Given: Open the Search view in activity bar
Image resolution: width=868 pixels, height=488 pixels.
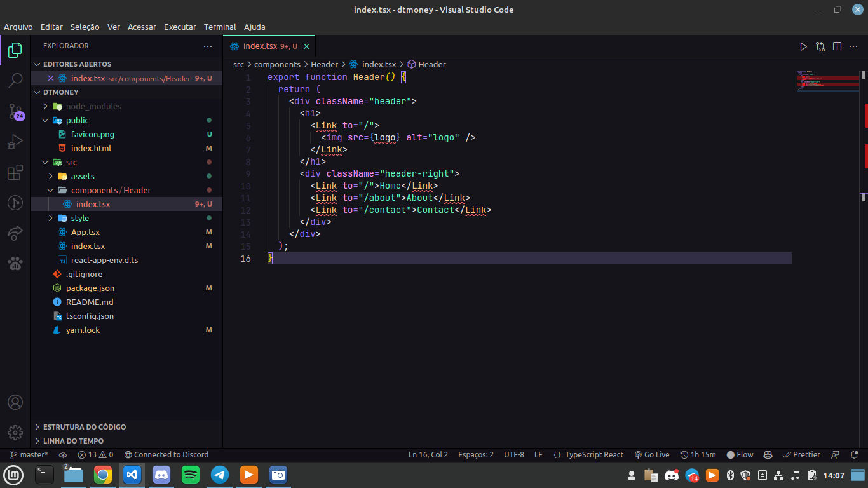Looking at the screenshot, I should tap(15, 81).
